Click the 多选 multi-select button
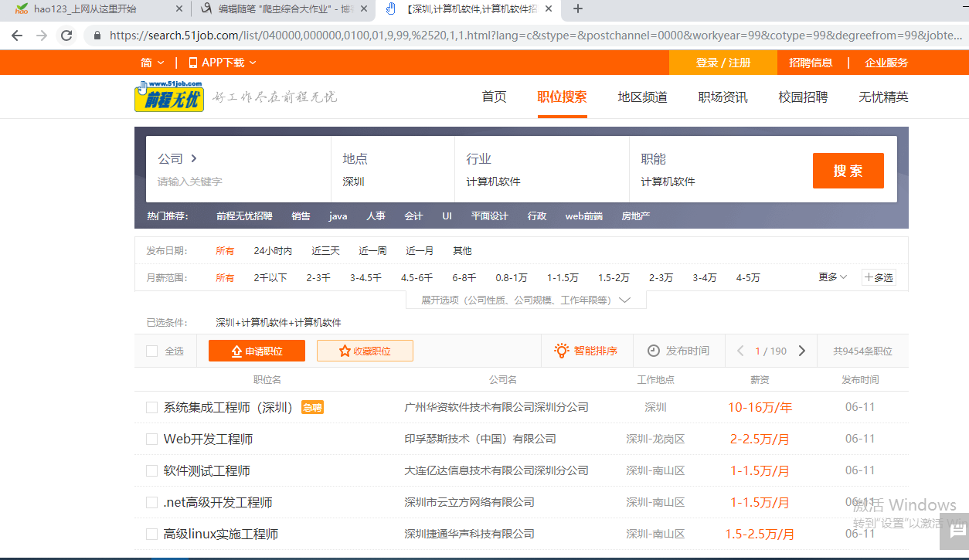969x560 pixels. click(879, 277)
